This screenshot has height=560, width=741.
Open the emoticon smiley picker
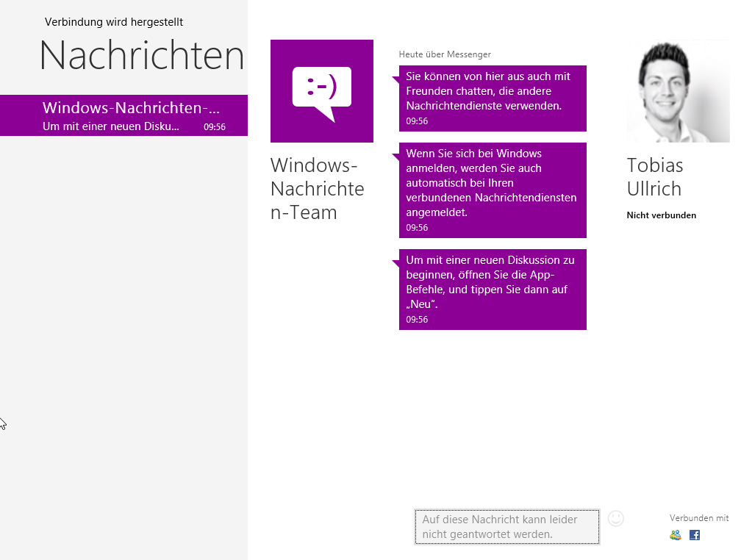615,518
